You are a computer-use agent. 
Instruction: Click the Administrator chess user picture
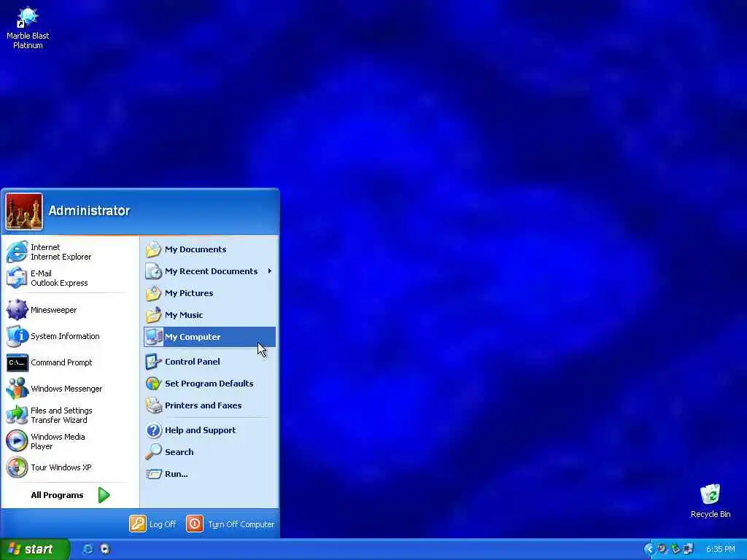coord(24,211)
